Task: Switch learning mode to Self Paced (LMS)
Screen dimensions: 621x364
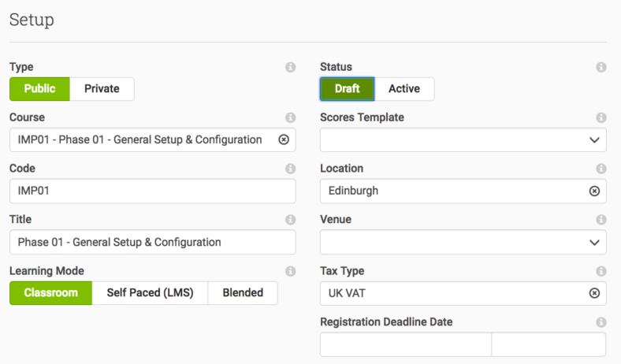Action: (x=150, y=293)
